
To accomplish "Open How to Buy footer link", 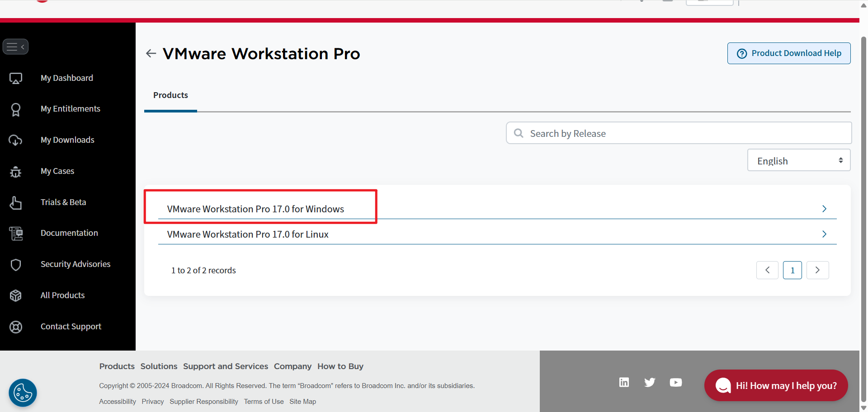I will [340, 366].
